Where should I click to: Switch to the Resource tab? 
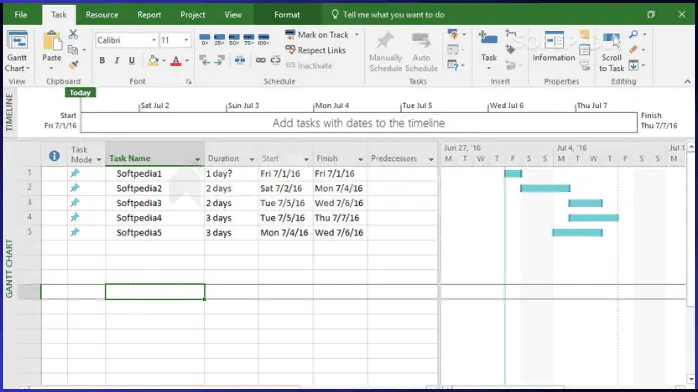point(102,15)
